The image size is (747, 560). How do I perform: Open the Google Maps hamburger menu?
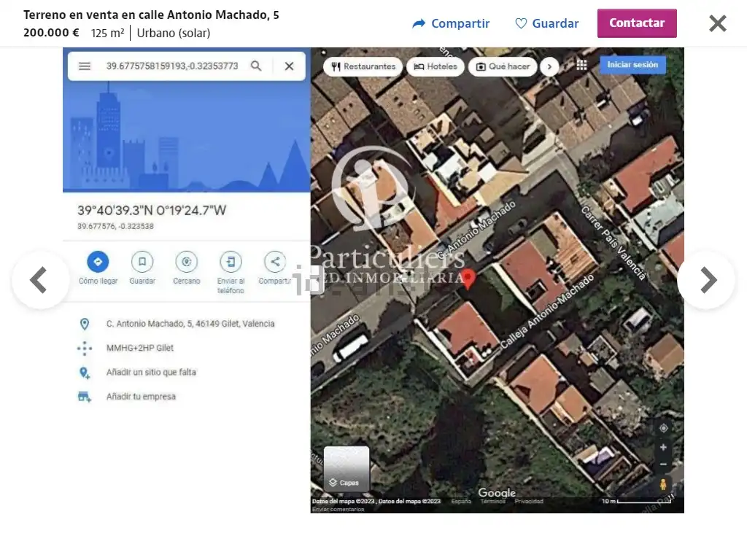click(x=85, y=66)
